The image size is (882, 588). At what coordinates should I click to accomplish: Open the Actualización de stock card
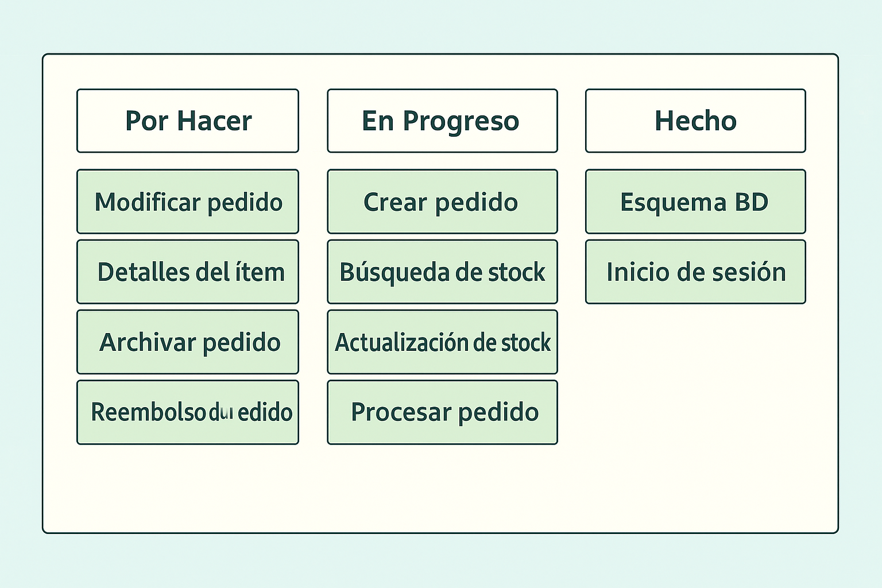coord(442,342)
